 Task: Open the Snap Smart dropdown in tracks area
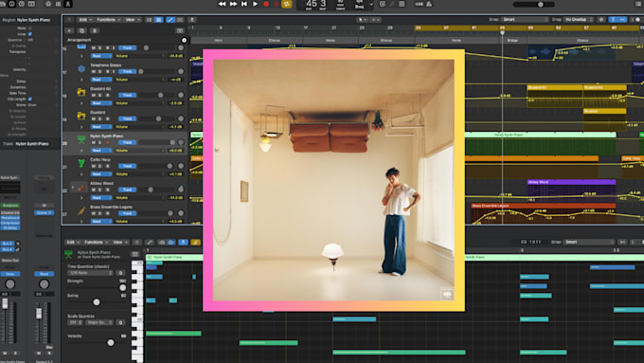[525, 20]
